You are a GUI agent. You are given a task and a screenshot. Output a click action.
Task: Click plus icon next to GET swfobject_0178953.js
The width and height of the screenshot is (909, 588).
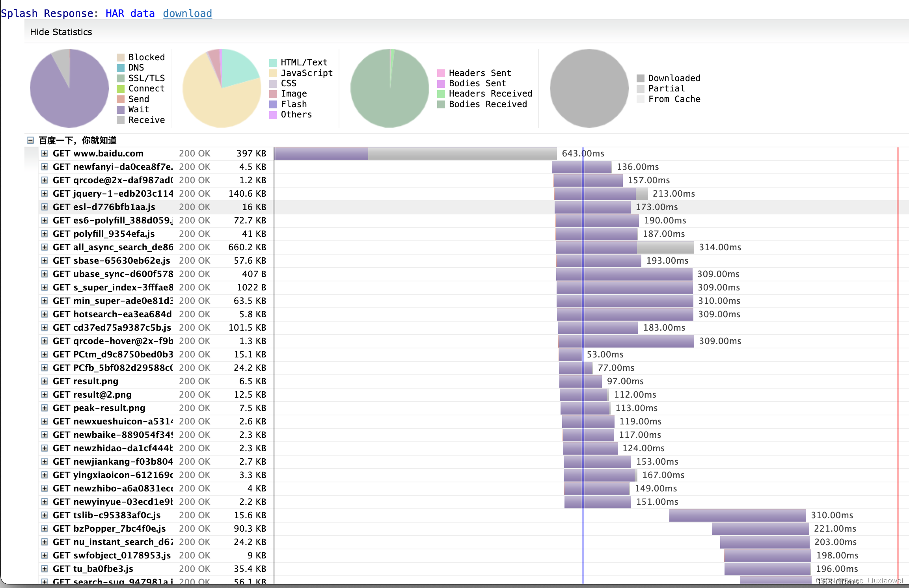[x=45, y=555]
